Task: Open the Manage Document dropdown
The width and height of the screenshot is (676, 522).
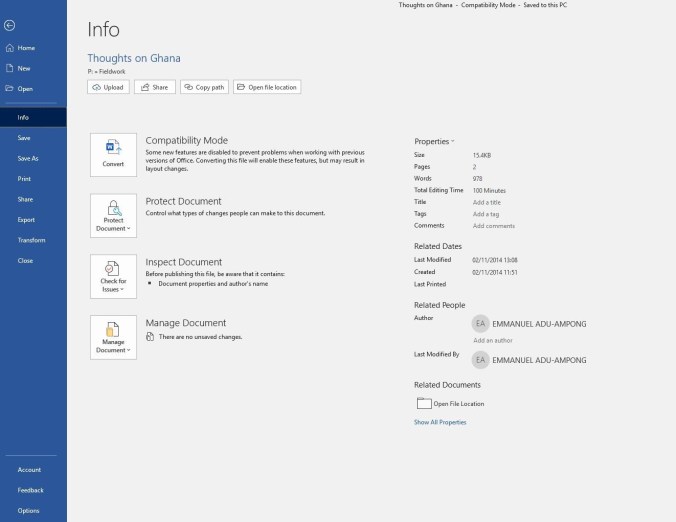Action: click(113, 338)
